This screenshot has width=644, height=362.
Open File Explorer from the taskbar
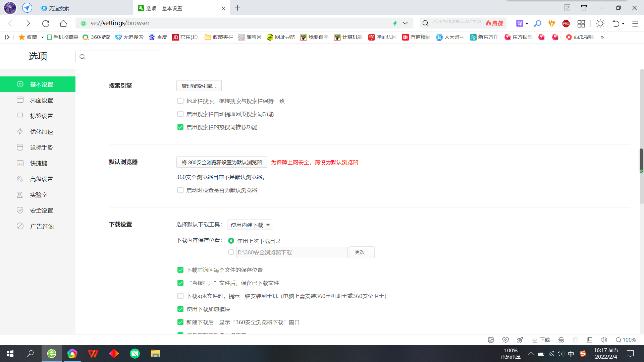(156, 354)
